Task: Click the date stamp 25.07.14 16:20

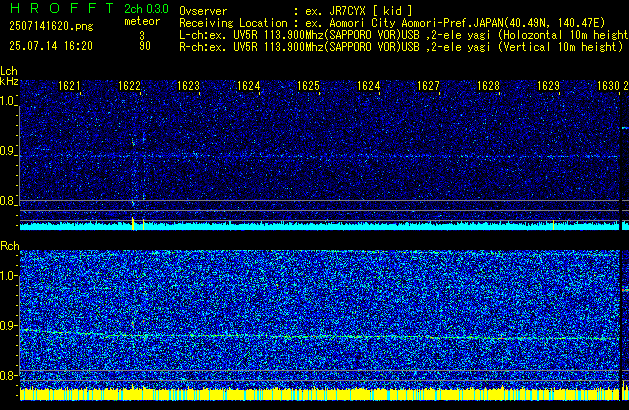Action: click(x=51, y=46)
